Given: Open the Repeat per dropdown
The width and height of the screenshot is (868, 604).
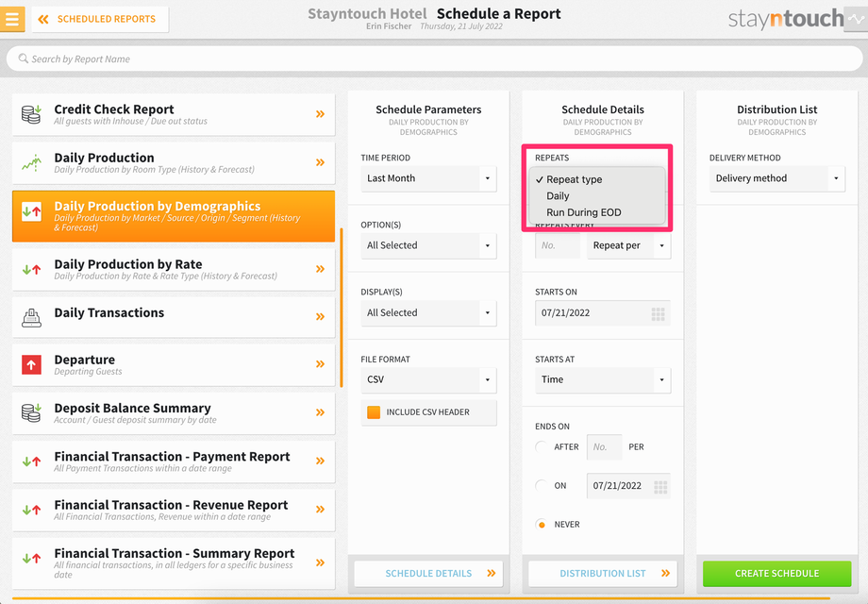Looking at the screenshot, I should [629, 245].
